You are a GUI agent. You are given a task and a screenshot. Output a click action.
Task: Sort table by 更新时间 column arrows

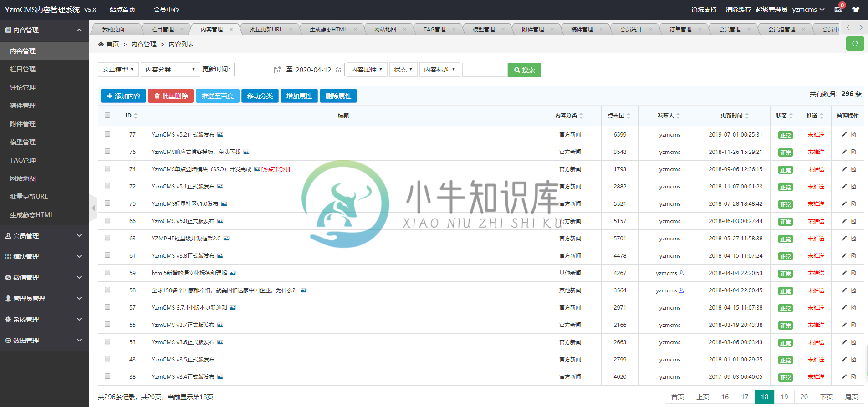click(x=747, y=116)
